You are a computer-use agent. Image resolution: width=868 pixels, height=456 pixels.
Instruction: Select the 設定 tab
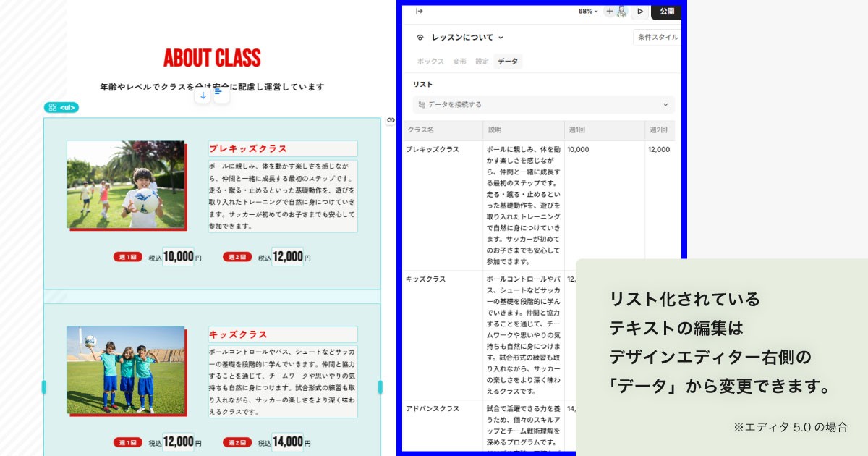482,62
